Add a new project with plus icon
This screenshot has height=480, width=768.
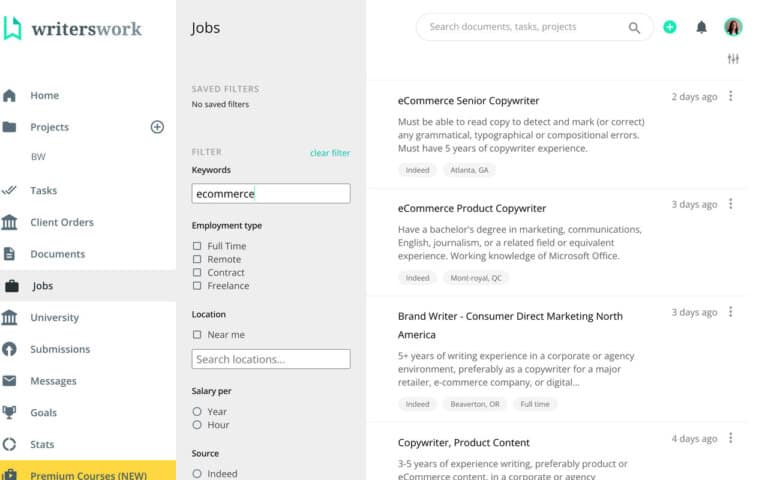click(157, 127)
